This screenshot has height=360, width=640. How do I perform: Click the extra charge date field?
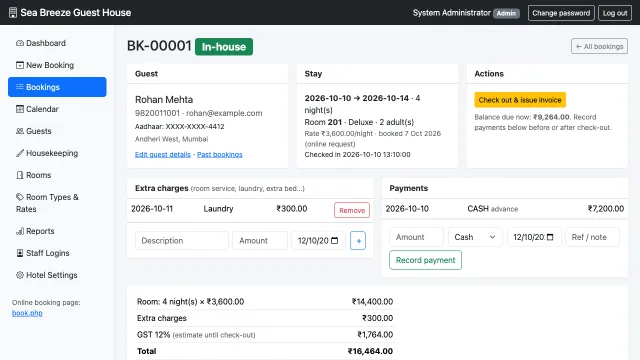[318, 240]
